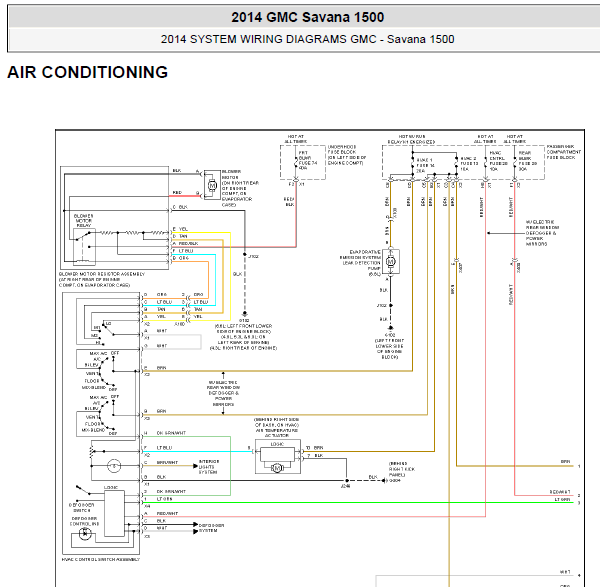Click the J248 splice dot on the BLK wire
600x587 pixels.
click(346, 480)
